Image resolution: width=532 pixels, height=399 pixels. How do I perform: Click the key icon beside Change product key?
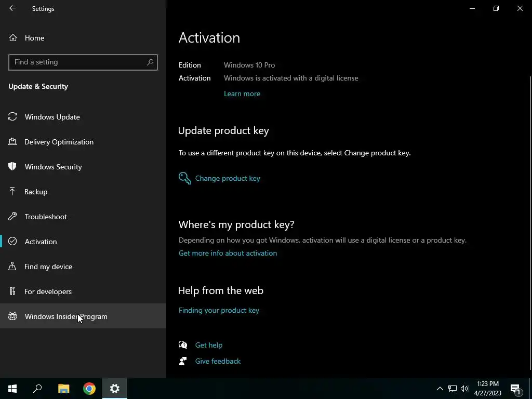pyautogui.click(x=185, y=178)
